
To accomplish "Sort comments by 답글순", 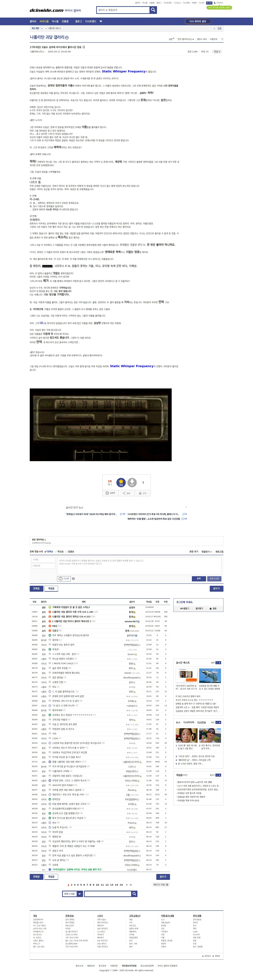I will pyautogui.click(x=70, y=552).
